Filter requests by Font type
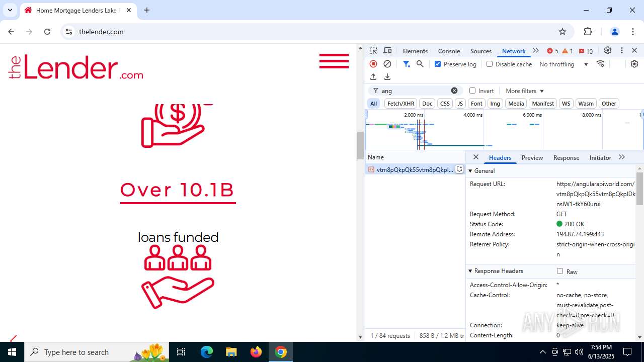644x362 pixels. 476,104
